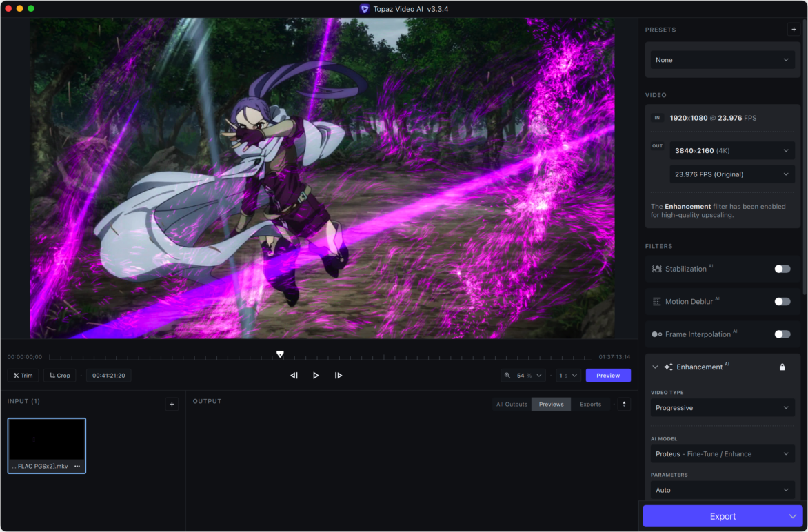The width and height of the screenshot is (808, 532).
Task: Click the video preview frame
Action: (x=322, y=178)
